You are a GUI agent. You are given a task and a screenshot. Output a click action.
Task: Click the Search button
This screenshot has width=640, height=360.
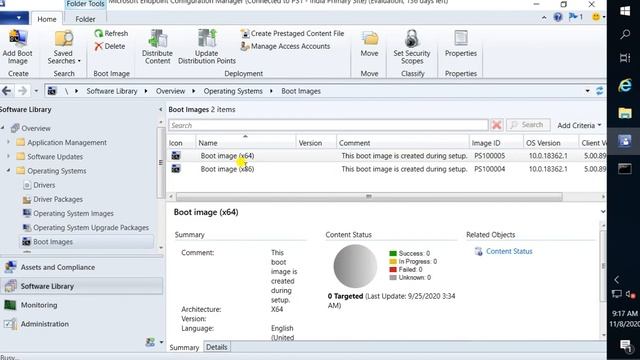pos(528,125)
